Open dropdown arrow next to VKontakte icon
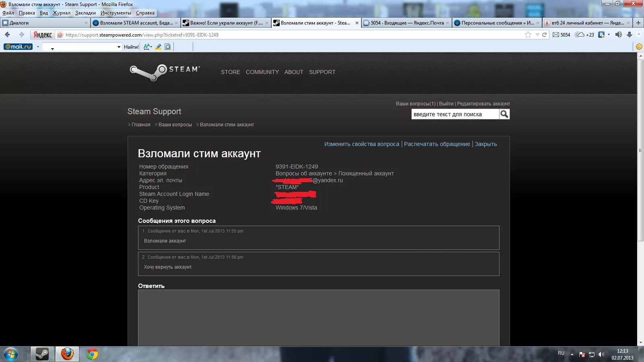The height and width of the screenshot is (362, 644). point(609,35)
